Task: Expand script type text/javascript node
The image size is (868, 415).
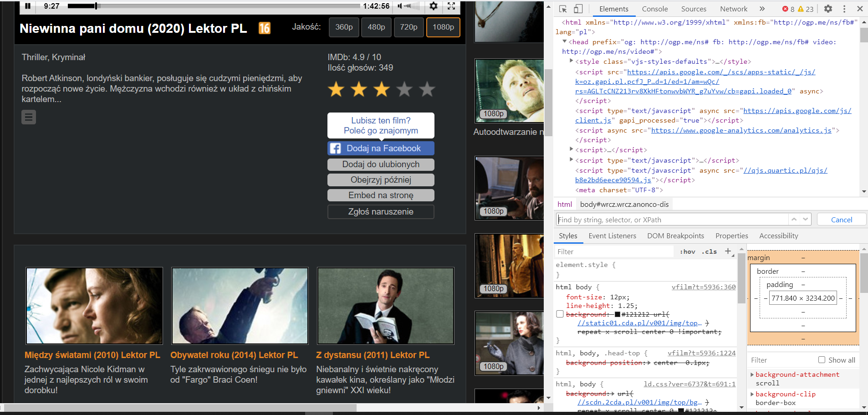Action: click(572, 159)
